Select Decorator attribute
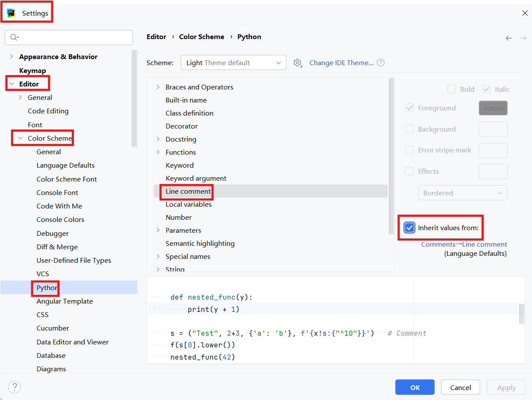 pyautogui.click(x=182, y=126)
